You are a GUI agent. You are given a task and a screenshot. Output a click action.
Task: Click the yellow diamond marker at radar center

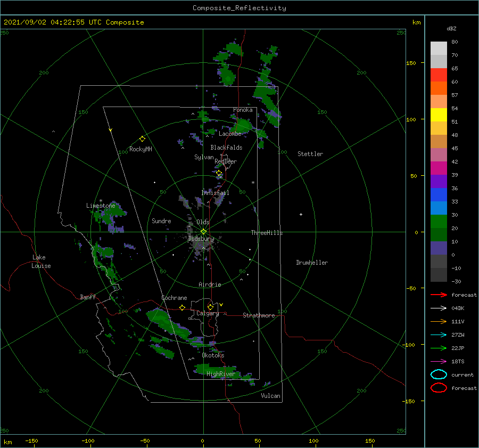click(x=203, y=232)
